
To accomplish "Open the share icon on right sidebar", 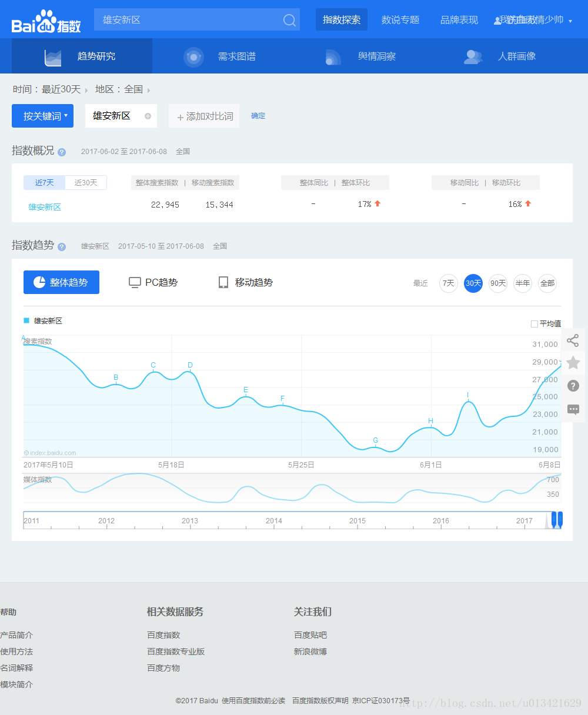I will [573, 340].
